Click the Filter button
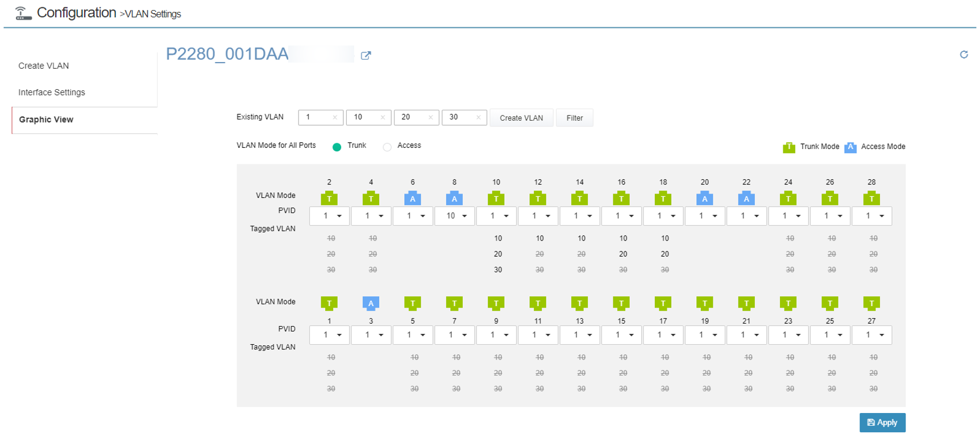Image resolution: width=980 pixels, height=442 pixels. pyautogui.click(x=574, y=118)
